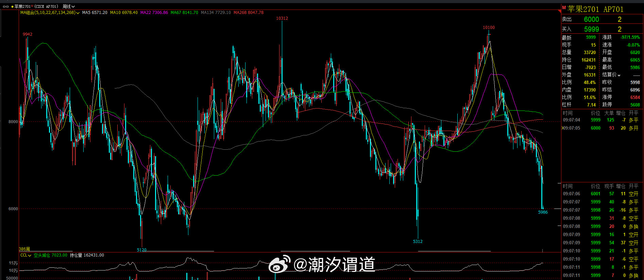Click the 空头减仓 7023.00 reading
Screen dimensions: 644x280
coord(50,255)
